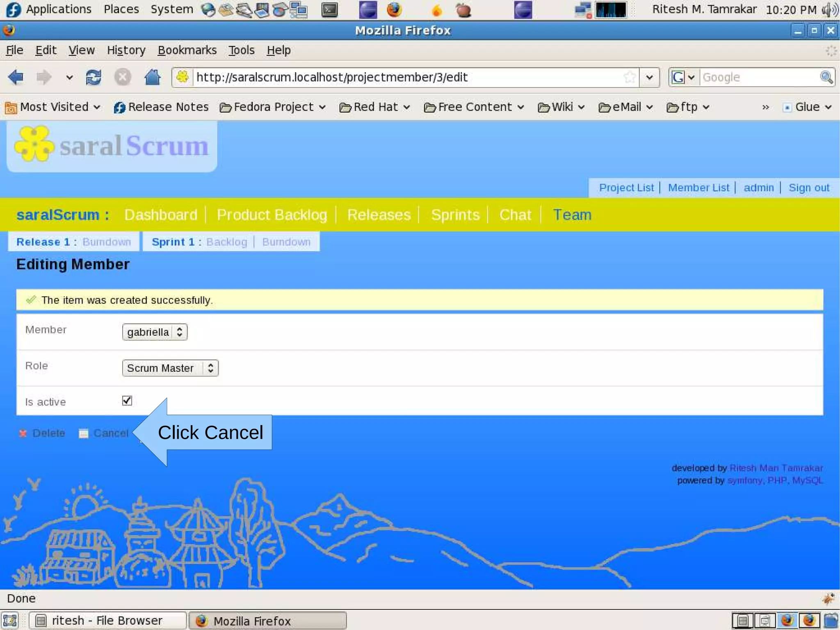
Task: Click the forward arrow button
Action: click(44, 77)
